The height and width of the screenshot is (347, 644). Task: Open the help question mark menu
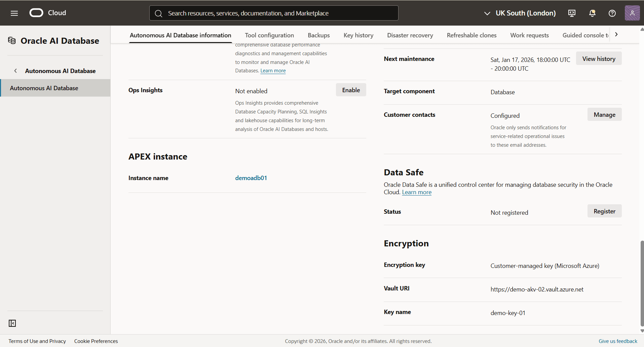tap(612, 13)
